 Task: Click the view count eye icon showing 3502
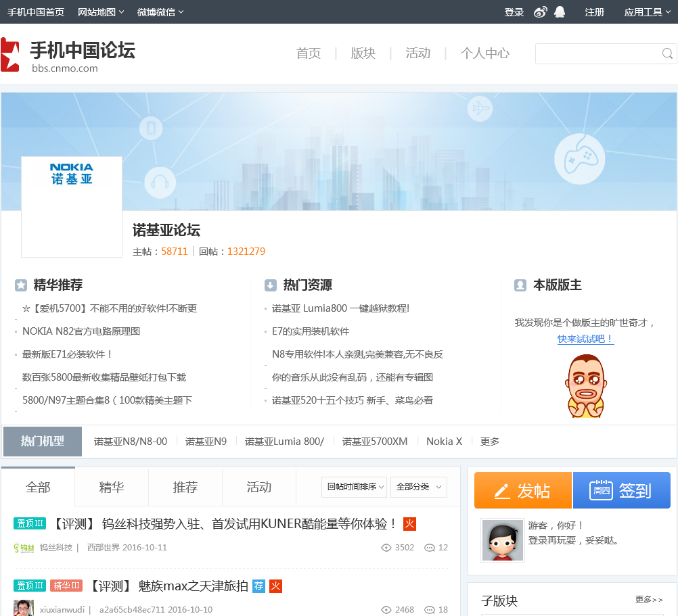point(386,548)
